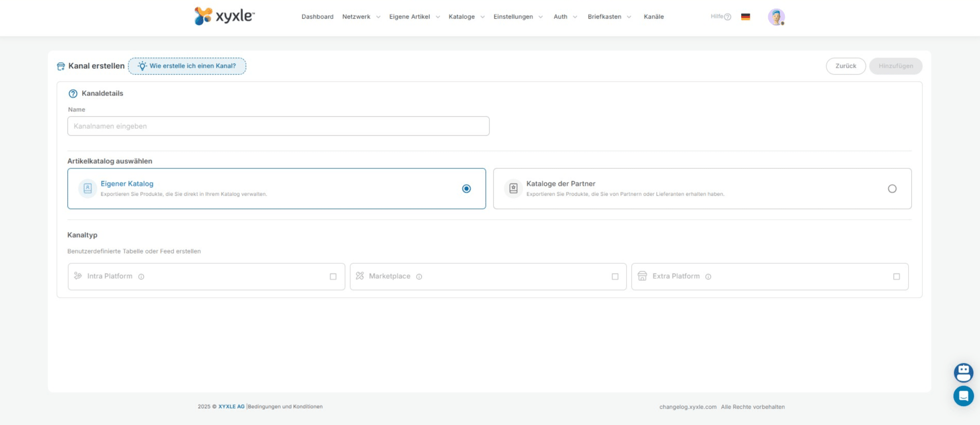This screenshot has width=980, height=425.
Task: Select the Kataloge der Partner radio button
Action: [x=892, y=189]
